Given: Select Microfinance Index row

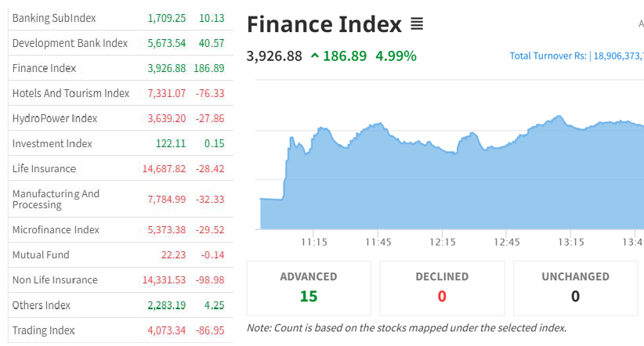Looking at the screenshot, I should point(56,229).
